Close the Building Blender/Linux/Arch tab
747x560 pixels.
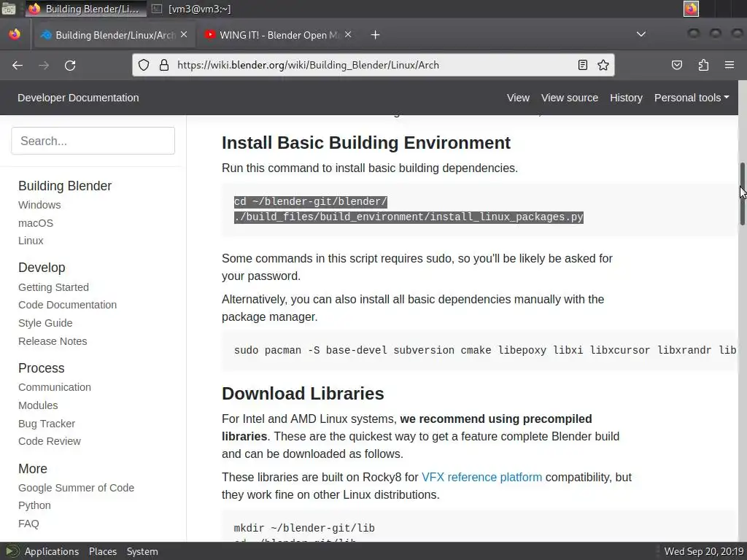click(x=184, y=35)
